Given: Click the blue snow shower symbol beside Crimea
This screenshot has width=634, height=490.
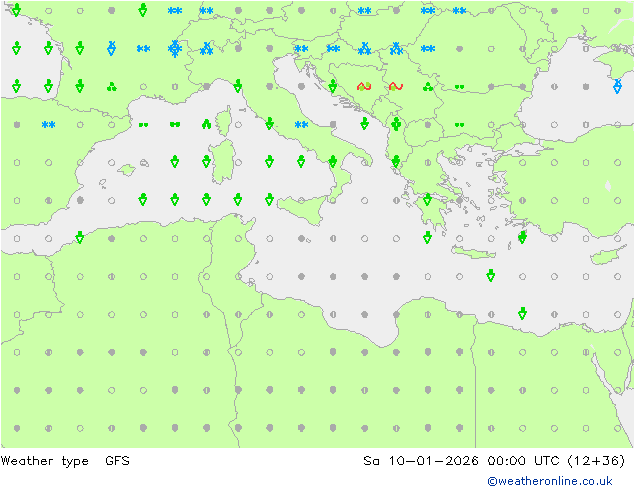Looking at the screenshot, I should click(x=617, y=86).
